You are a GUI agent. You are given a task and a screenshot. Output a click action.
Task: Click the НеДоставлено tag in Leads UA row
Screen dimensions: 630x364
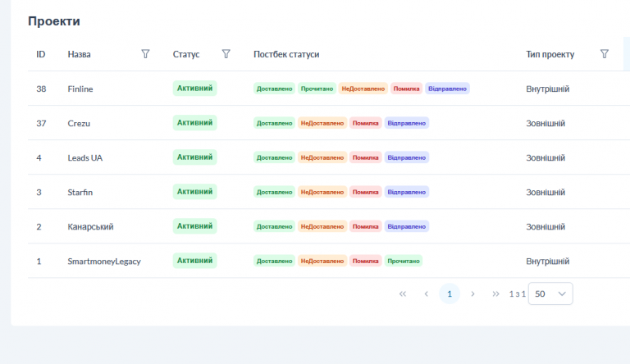click(x=322, y=158)
